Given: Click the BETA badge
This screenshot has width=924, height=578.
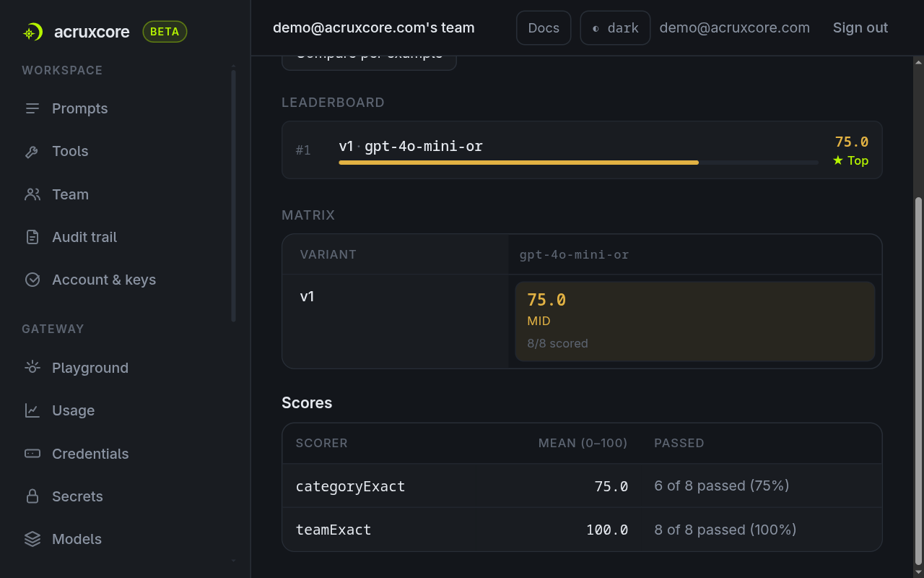Looking at the screenshot, I should point(165,32).
